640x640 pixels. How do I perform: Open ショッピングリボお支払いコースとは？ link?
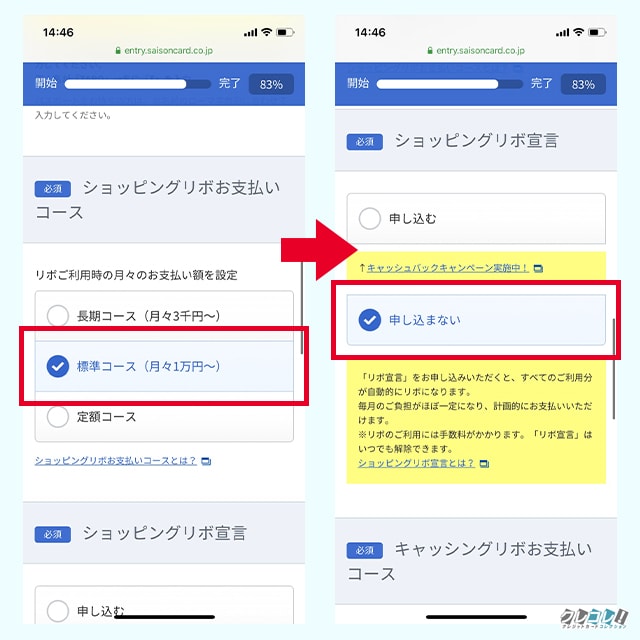pyautogui.click(x=116, y=461)
